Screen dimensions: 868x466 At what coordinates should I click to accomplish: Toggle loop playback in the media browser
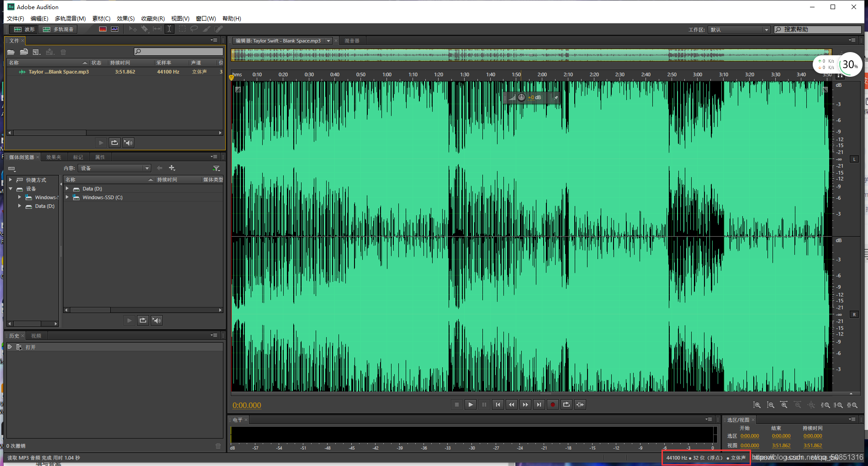(x=143, y=321)
